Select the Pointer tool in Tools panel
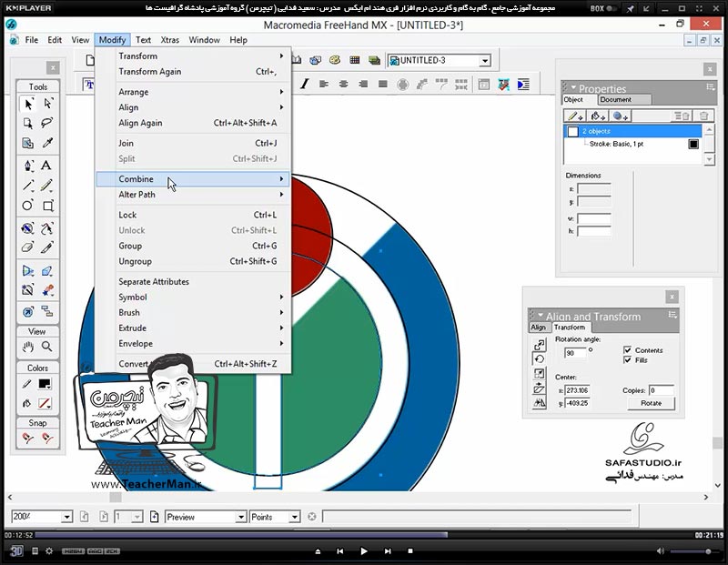 (x=28, y=104)
